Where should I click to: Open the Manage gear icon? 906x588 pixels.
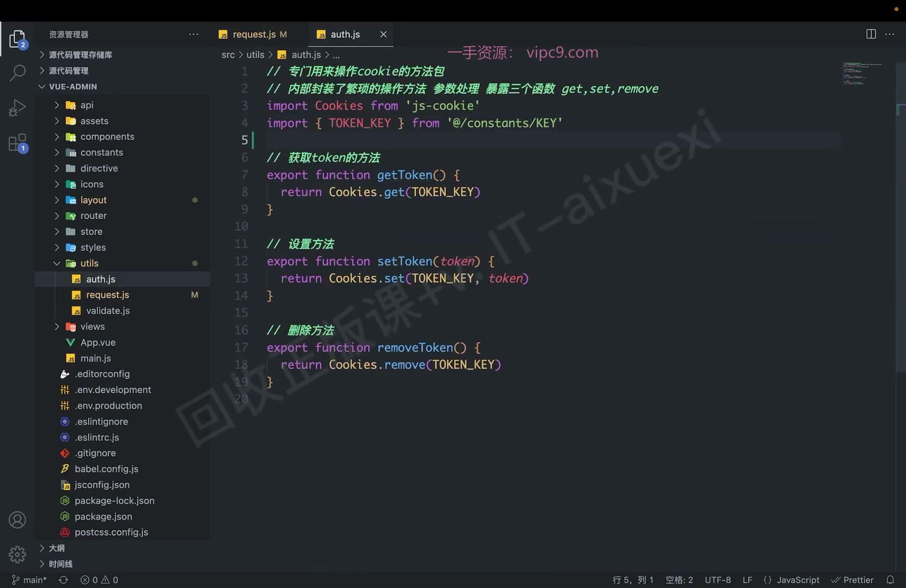point(17,554)
